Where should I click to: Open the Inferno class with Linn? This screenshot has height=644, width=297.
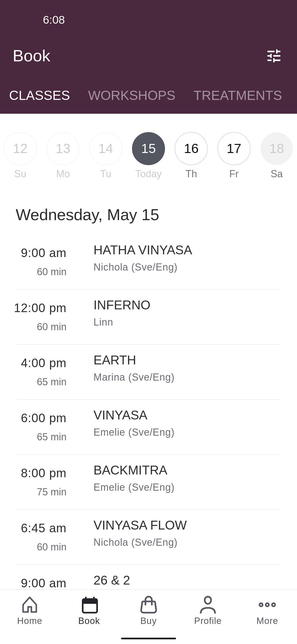(148, 317)
